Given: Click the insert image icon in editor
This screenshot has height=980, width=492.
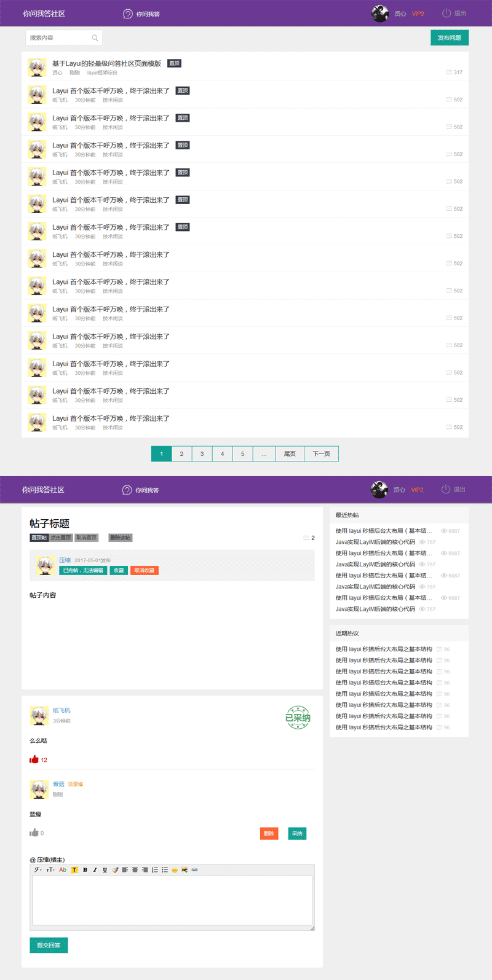Looking at the screenshot, I should point(184,870).
